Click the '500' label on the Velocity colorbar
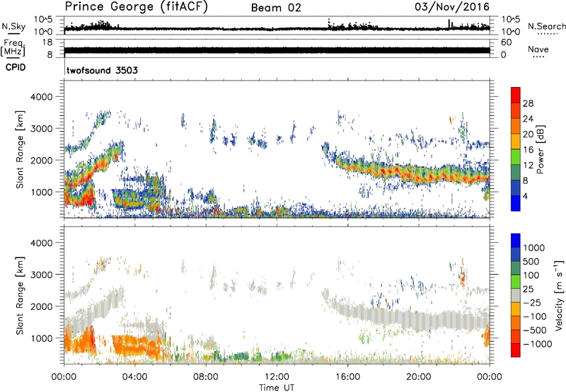 (x=531, y=261)
